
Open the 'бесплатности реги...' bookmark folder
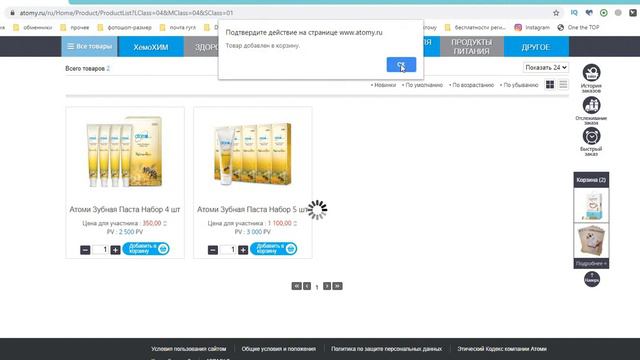(475, 27)
